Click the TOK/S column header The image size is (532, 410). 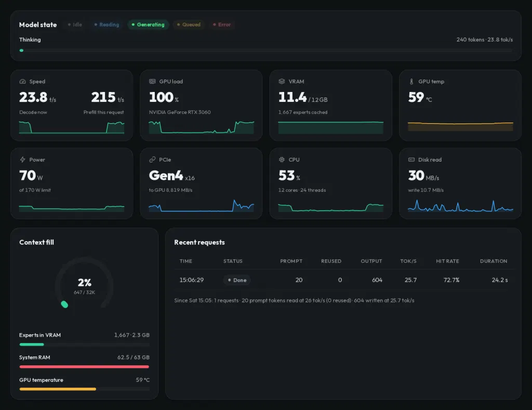[x=408, y=261]
